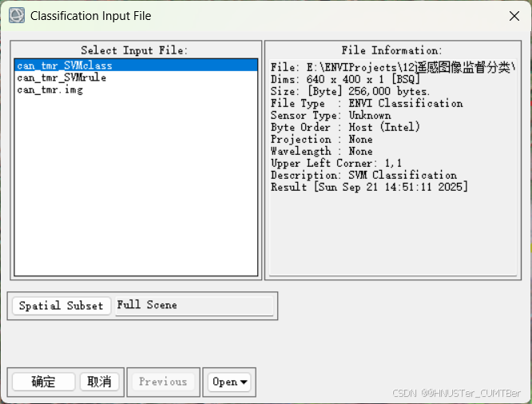Expand the Open dropdown menu
The height and width of the screenshot is (404, 532).
(229, 382)
